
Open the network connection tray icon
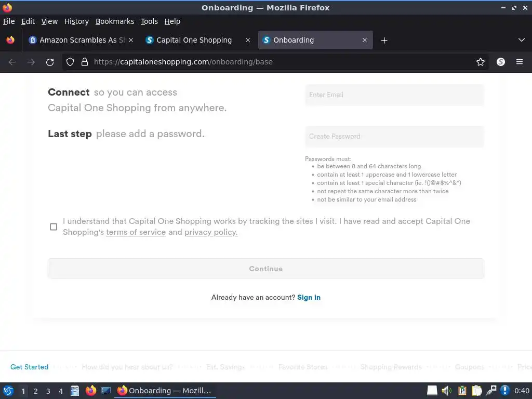pyautogui.click(x=491, y=391)
